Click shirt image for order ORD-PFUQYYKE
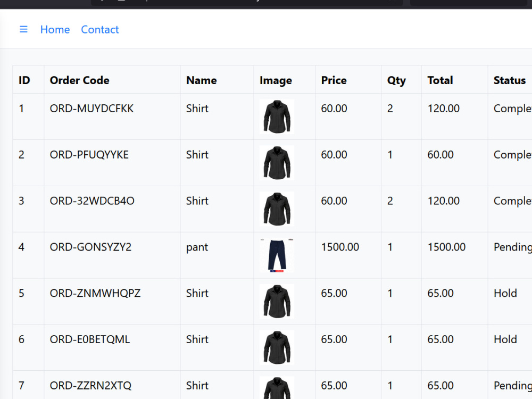 [x=277, y=163]
